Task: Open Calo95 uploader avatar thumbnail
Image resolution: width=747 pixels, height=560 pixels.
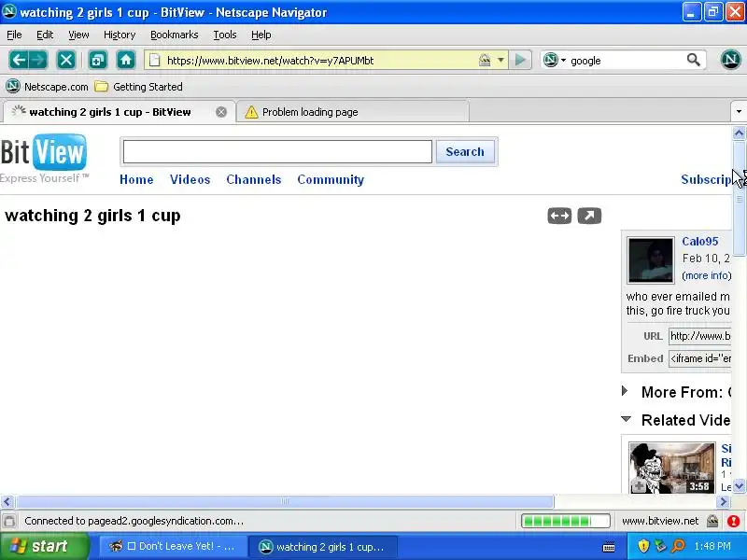Action: [x=651, y=260]
